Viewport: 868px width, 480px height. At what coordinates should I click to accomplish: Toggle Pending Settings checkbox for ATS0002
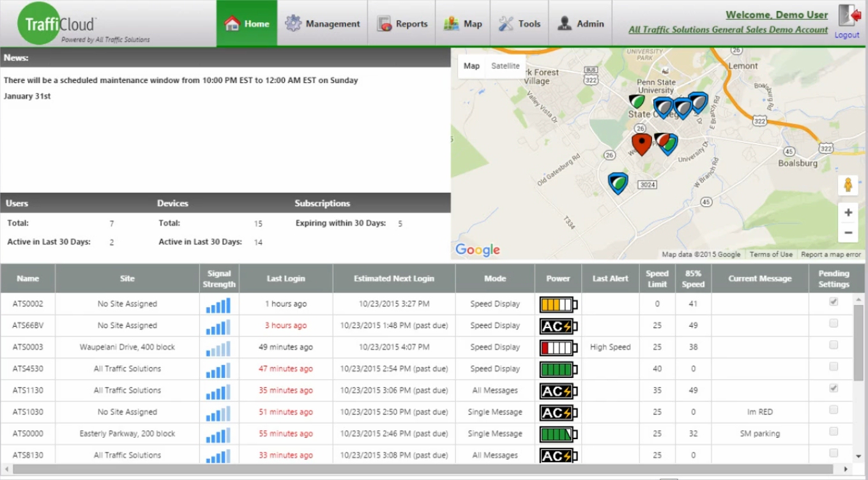pos(834,302)
